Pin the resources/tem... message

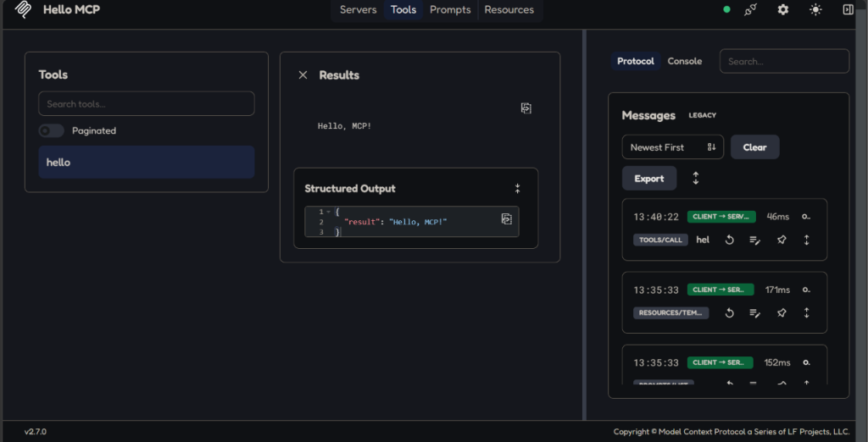click(781, 312)
